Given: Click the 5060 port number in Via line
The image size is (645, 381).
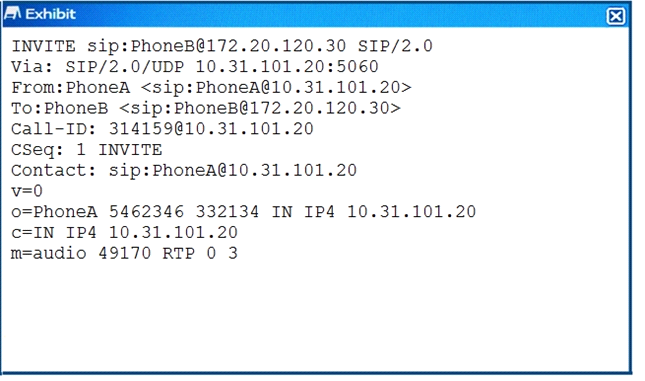Looking at the screenshot, I should 357,67.
